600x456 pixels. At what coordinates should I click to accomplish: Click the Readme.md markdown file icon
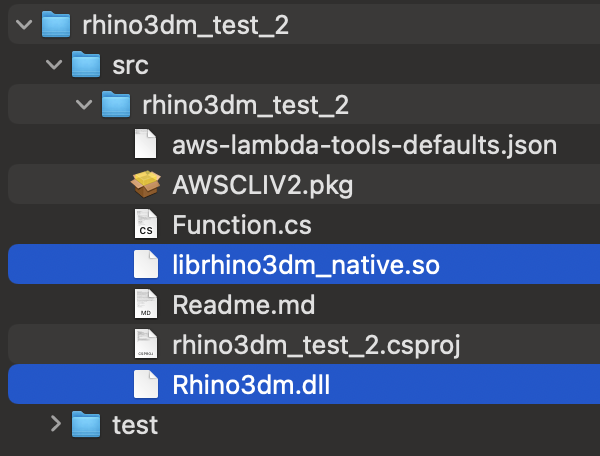tap(146, 304)
